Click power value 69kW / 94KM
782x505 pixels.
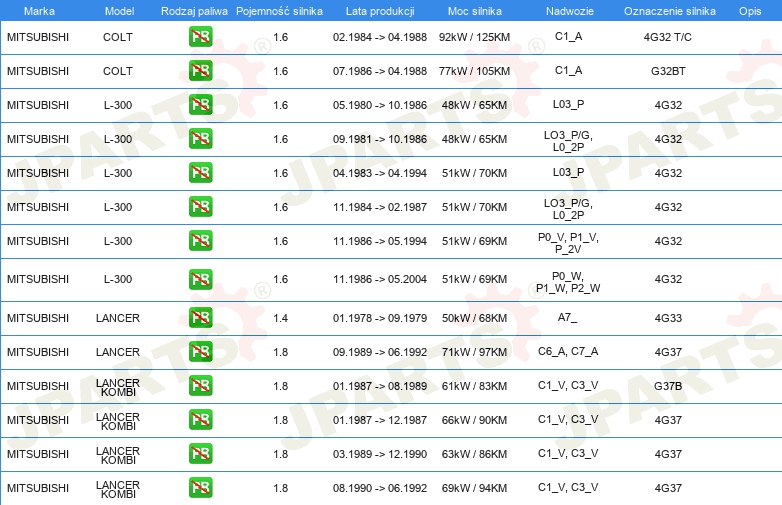[474, 488]
